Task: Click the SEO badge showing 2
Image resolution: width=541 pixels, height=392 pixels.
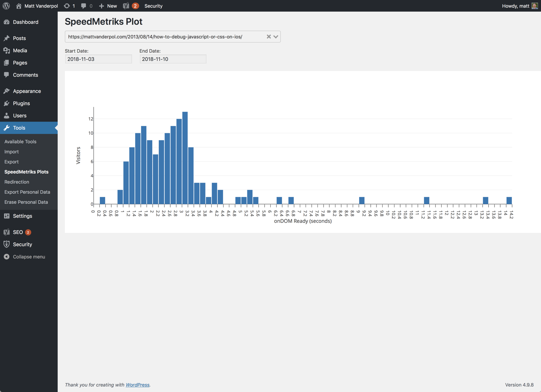Action: (x=28, y=232)
